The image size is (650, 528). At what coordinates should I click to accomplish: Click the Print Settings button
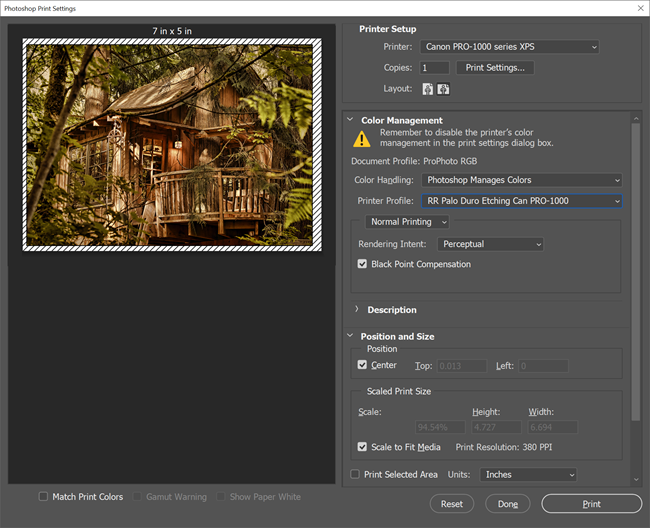[495, 68]
